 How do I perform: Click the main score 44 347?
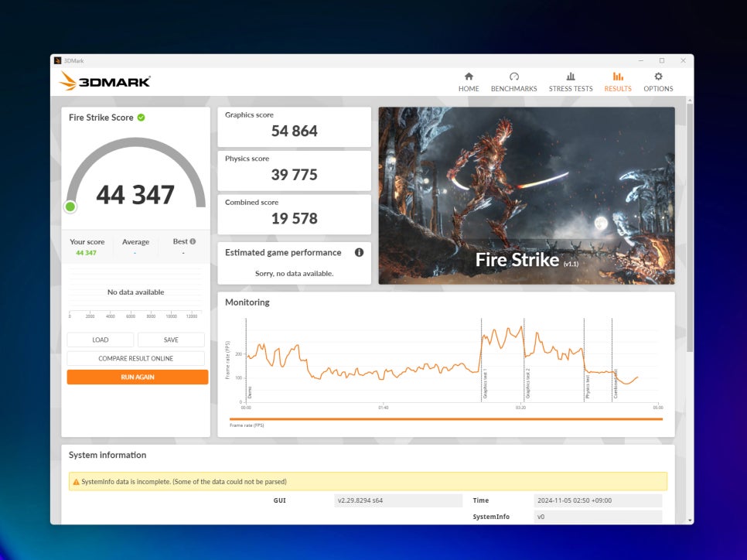135,195
